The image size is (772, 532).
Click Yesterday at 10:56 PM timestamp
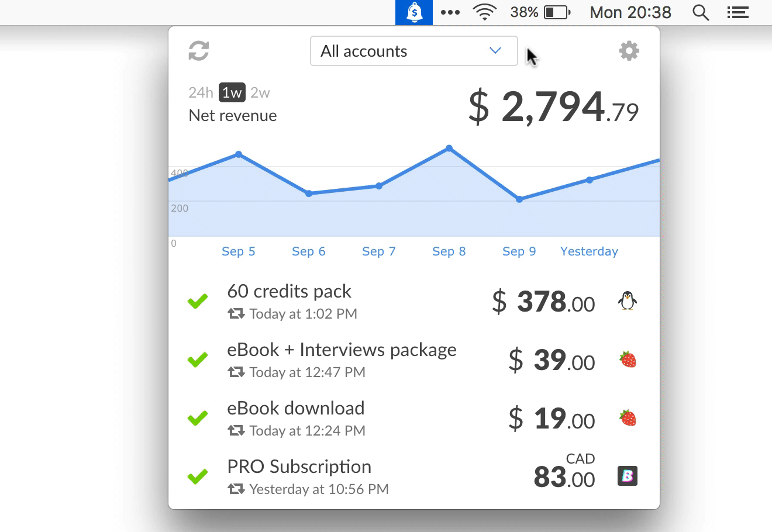tap(319, 489)
